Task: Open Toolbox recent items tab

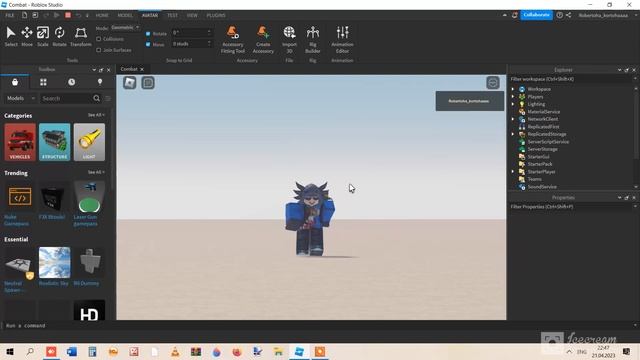Action: (71, 82)
